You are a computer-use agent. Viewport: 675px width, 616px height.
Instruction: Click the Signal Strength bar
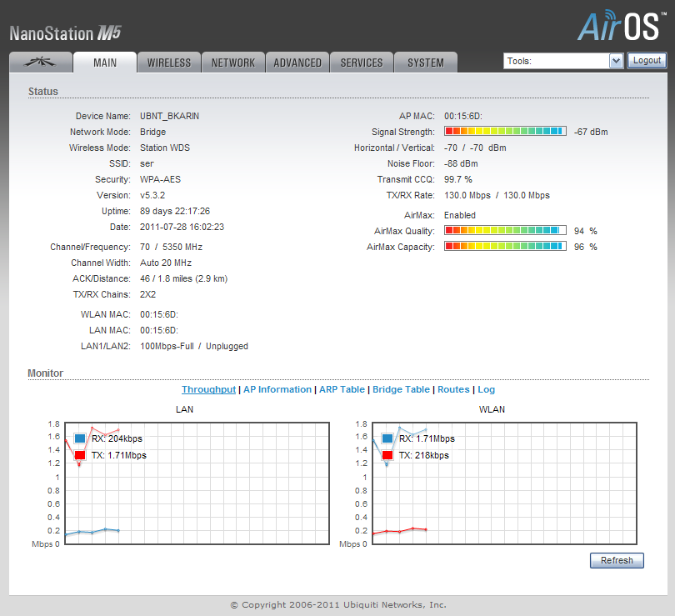505,132
